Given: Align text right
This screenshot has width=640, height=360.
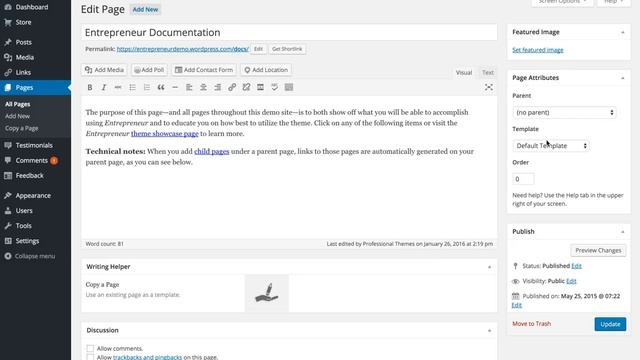Looking at the screenshot, I should [x=218, y=87].
